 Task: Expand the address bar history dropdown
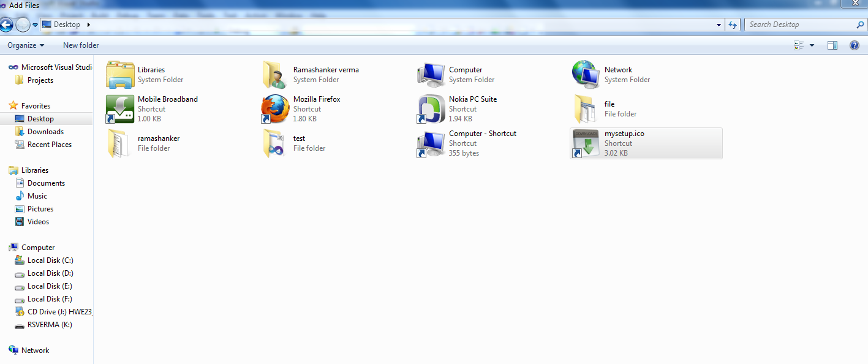click(719, 25)
